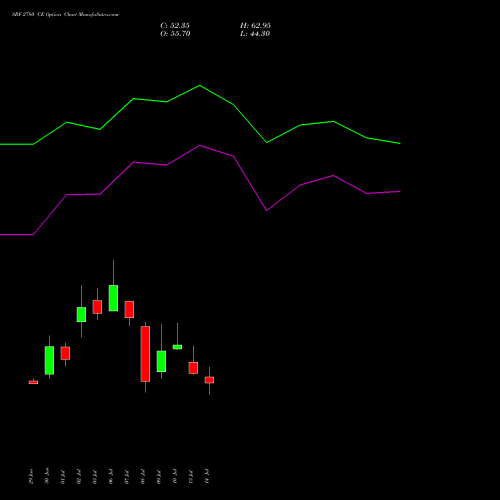
Task: Click the small green candle above 10 Jul
Action: pyautogui.click(x=177, y=347)
